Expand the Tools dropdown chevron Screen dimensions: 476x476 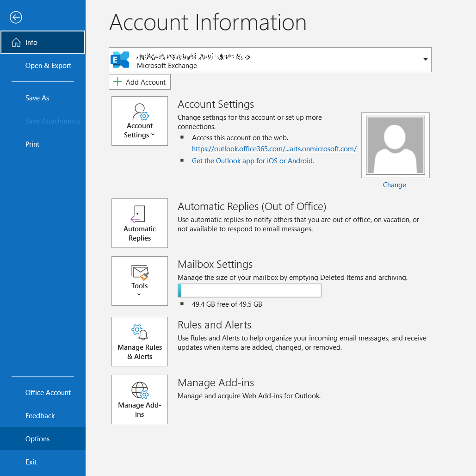click(x=139, y=294)
